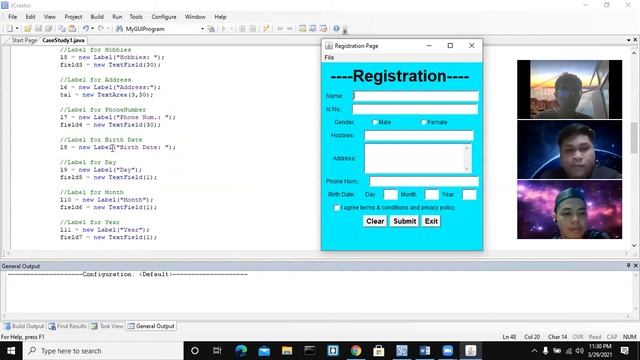
Task: Click the Submit button
Action: point(404,221)
